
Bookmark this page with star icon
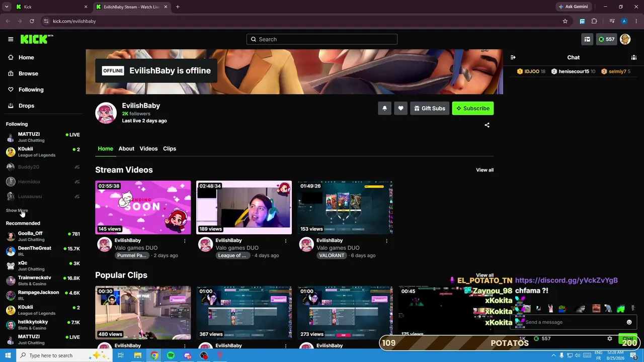[565, 21]
